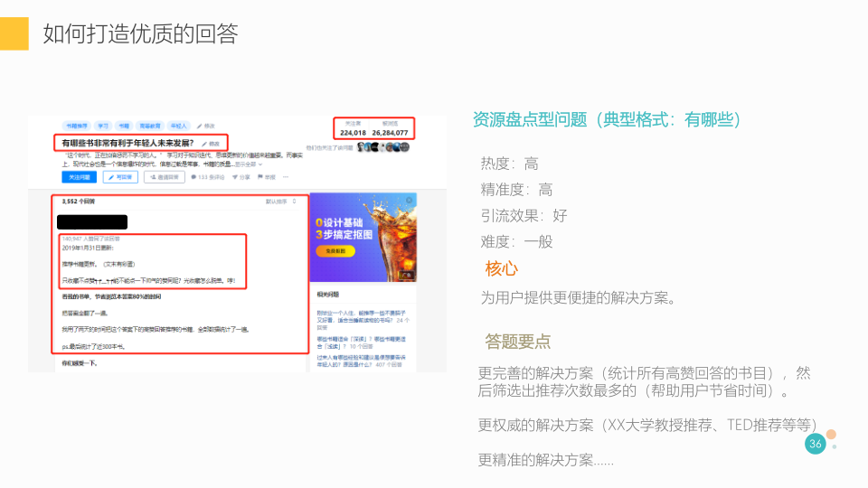Open the 133 条评论 comments link
This screenshot has height=488, width=868.
click(208, 177)
